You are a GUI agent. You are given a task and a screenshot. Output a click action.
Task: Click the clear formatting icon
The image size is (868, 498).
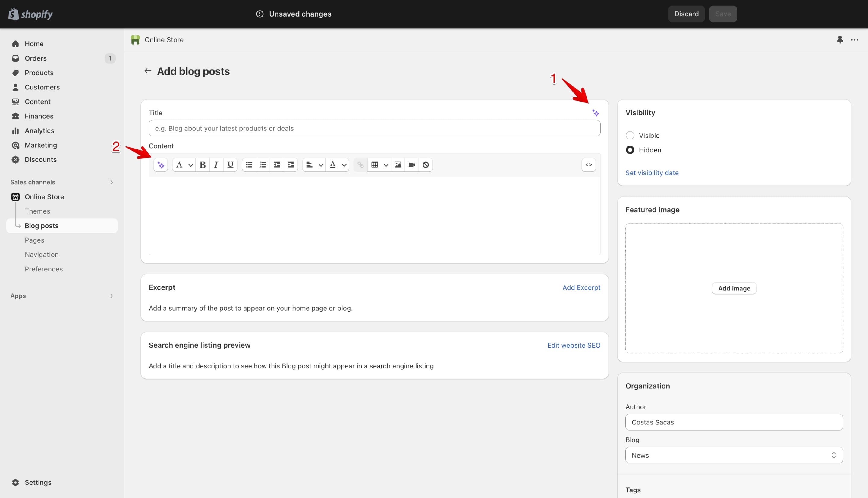(x=426, y=165)
